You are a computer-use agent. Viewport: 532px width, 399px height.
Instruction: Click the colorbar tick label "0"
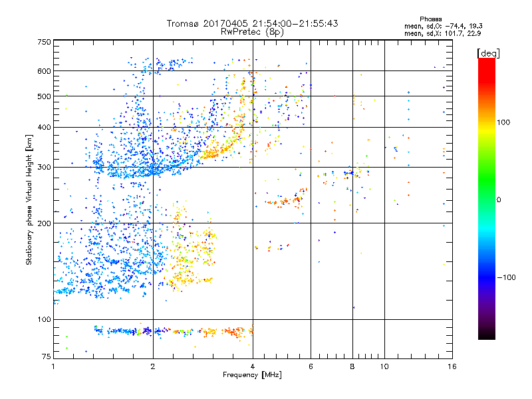(x=499, y=199)
